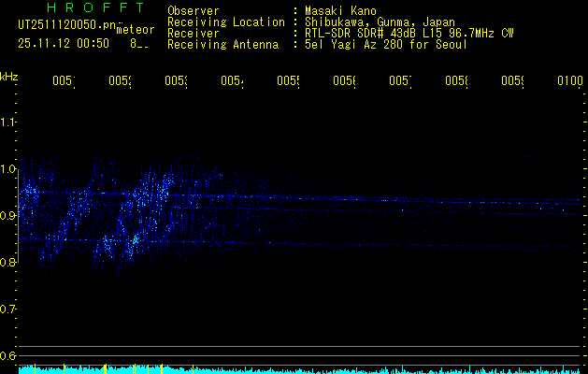Click the first 005 time marker
The width and height of the screenshot is (588, 374).
click(x=63, y=81)
